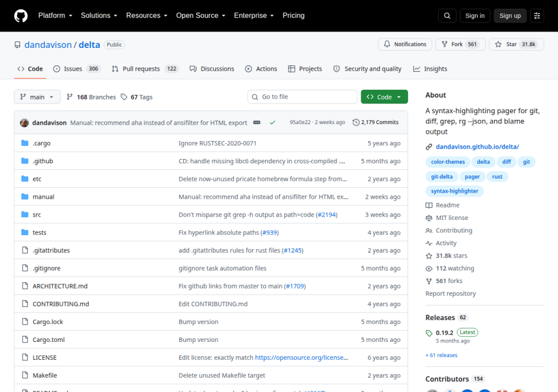
Task: Click Report repository
Action: pyautogui.click(x=451, y=293)
